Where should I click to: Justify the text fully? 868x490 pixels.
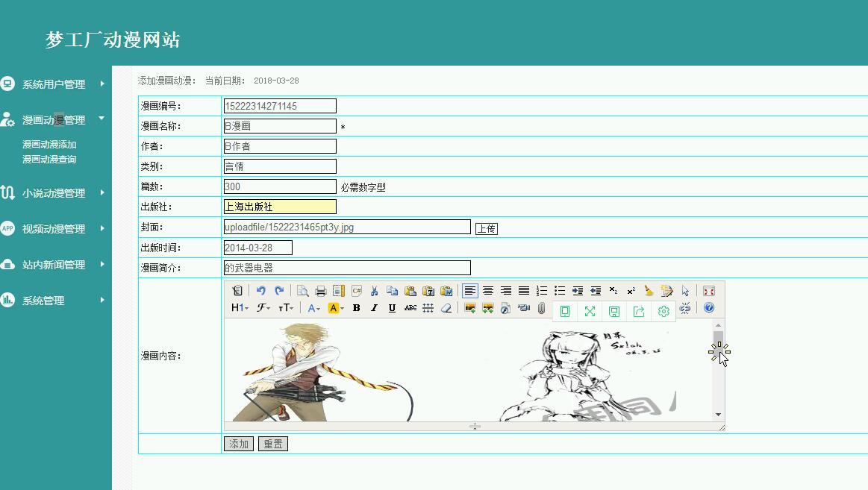click(524, 290)
